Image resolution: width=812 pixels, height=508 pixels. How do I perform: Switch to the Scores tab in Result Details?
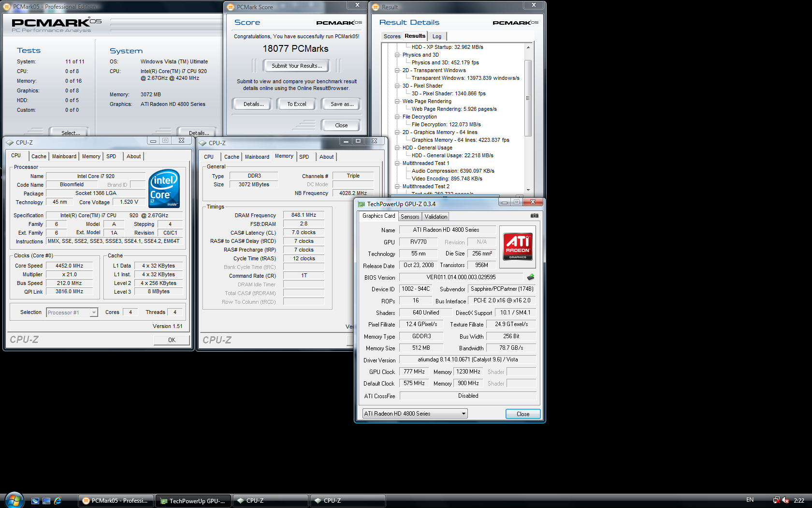click(x=392, y=36)
